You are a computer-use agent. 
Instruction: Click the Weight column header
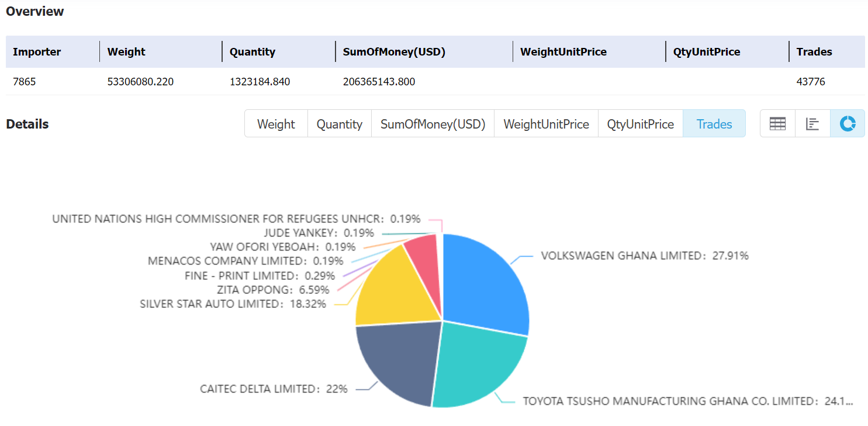[126, 51]
